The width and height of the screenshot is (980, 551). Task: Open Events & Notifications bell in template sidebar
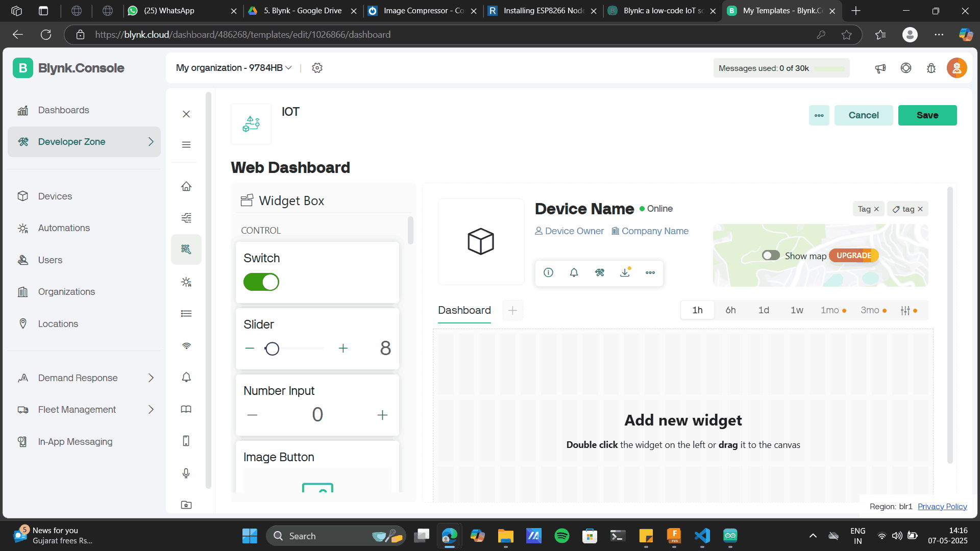coord(186,377)
